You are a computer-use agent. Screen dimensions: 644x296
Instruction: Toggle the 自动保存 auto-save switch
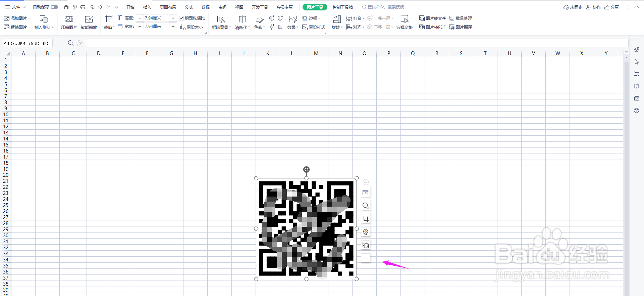tap(54, 7)
